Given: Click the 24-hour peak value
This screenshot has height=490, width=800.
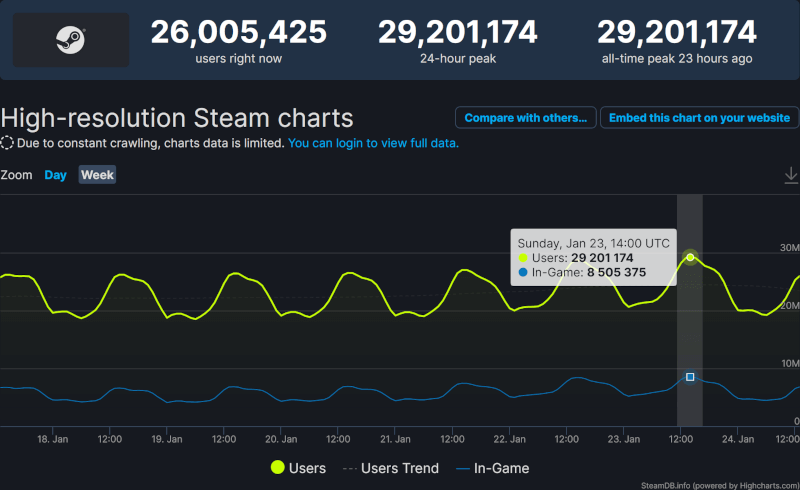Looking at the screenshot, I should [458, 32].
